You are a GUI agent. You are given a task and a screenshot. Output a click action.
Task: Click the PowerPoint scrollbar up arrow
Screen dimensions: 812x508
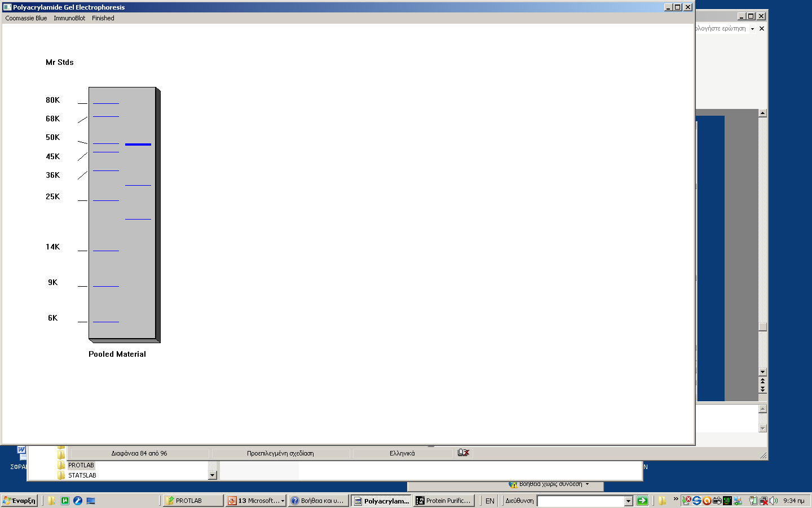[762, 113]
